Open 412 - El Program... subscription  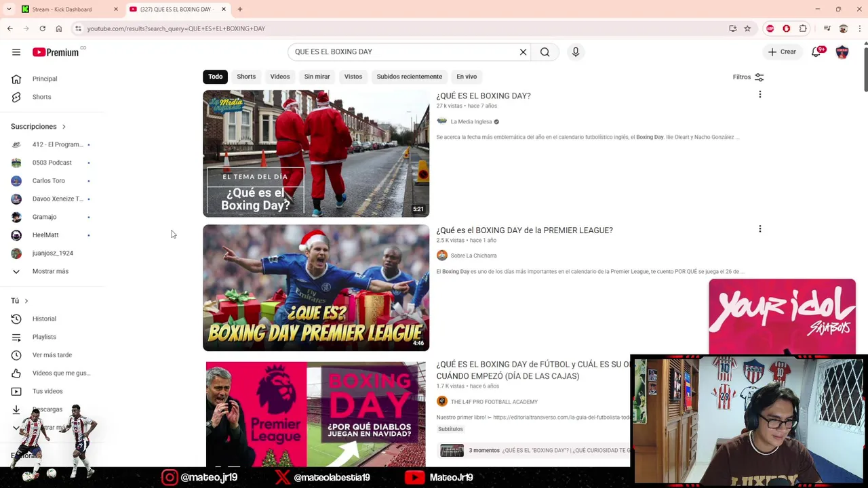pyautogui.click(x=51, y=144)
